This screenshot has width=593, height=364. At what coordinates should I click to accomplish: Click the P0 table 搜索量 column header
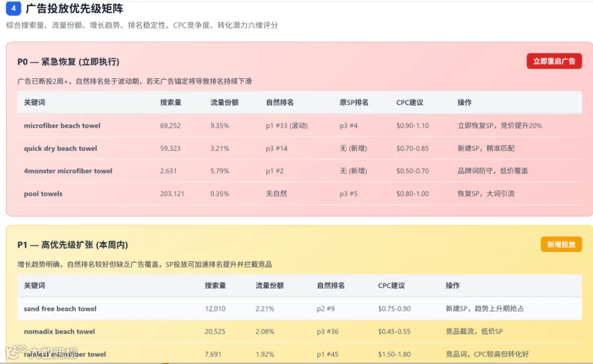coord(171,103)
